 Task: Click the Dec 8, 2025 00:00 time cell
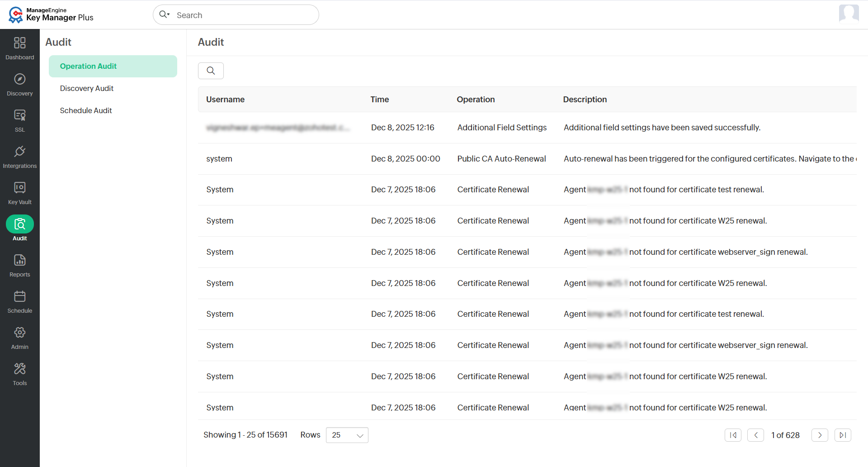click(406, 159)
